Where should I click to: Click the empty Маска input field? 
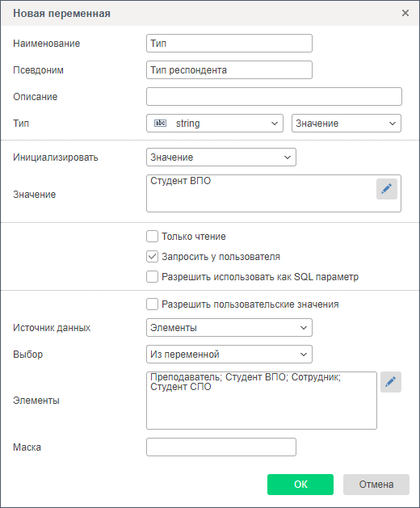click(x=221, y=447)
